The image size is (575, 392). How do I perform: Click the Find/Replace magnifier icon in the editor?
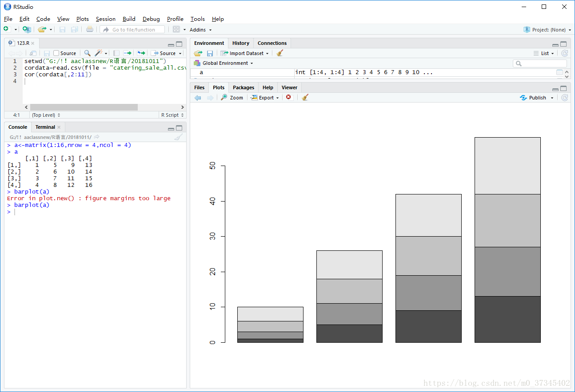pyautogui.click(x=87, y=53)
